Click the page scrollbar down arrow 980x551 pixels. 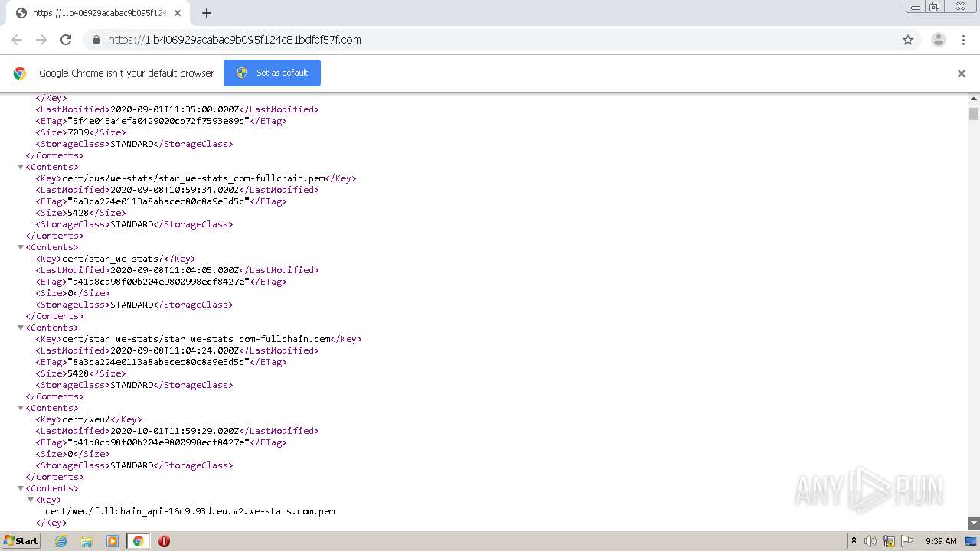click(x=974, y=523)
